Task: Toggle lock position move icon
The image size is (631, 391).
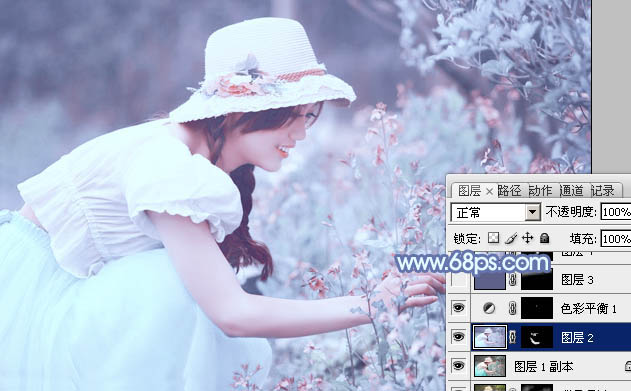Action: coord(527,238)
